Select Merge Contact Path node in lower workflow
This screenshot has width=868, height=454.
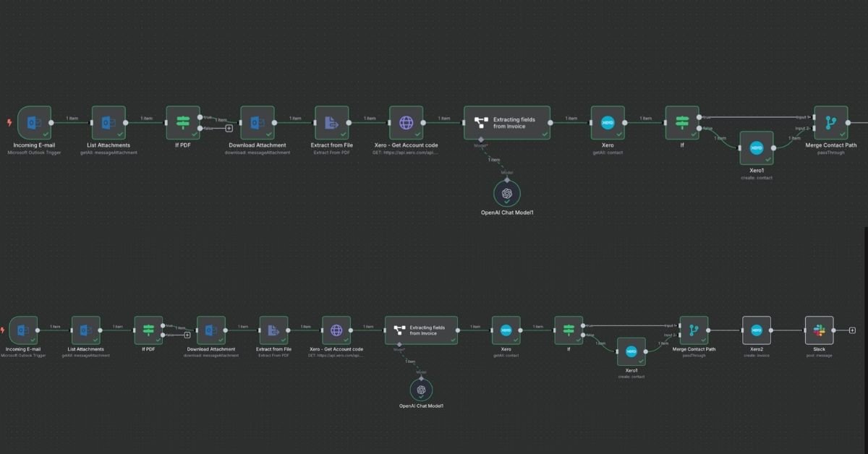(694, 330)
